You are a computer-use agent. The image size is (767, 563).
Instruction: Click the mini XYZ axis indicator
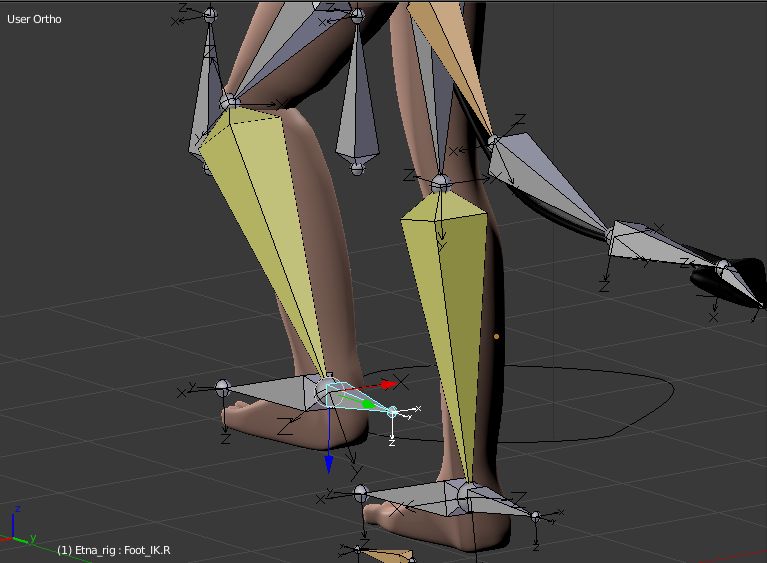(19, 526)
